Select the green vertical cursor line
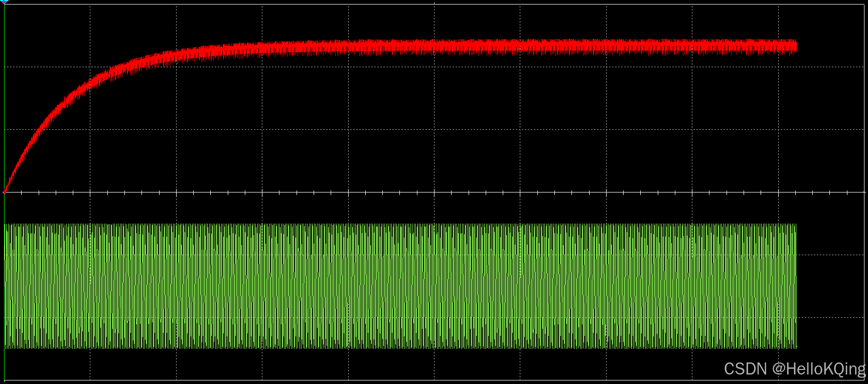The width and height of the screenshot is (868, 384). (x=4, y=192)
